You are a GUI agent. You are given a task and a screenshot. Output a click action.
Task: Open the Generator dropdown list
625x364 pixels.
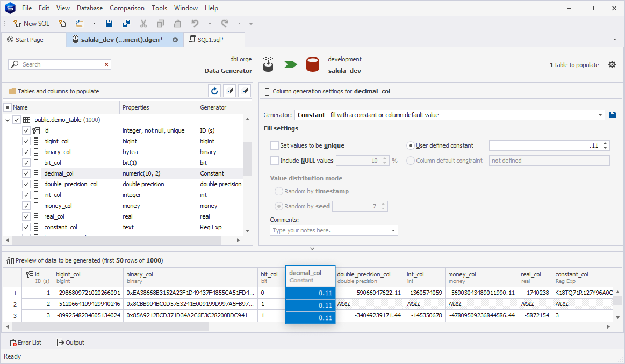point(601,115)
